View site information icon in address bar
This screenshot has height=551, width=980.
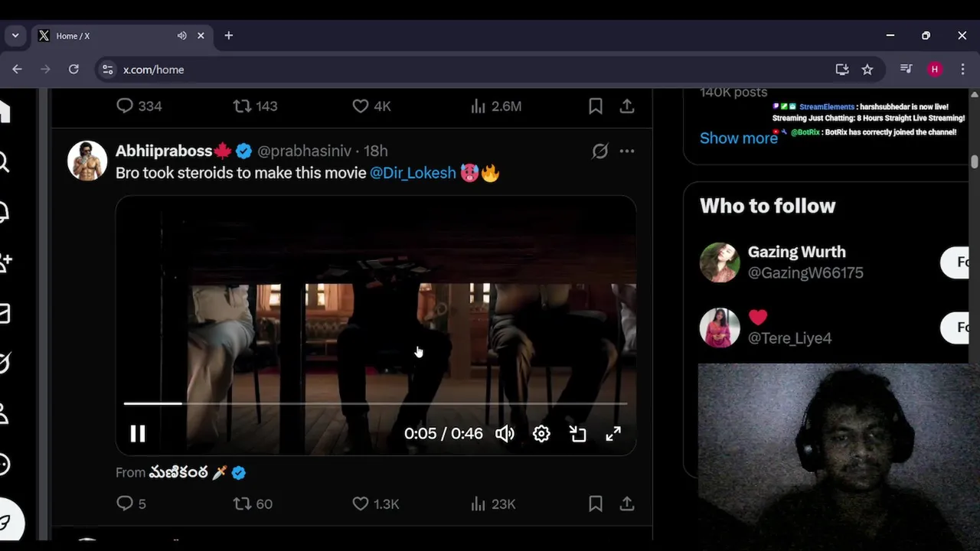(108, 70)
